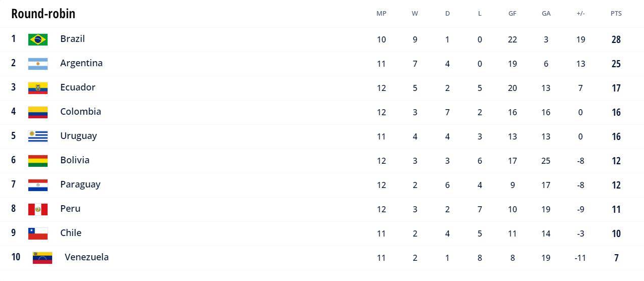
Task: Click the Brazil flag icon
Action: coord(38,39)
